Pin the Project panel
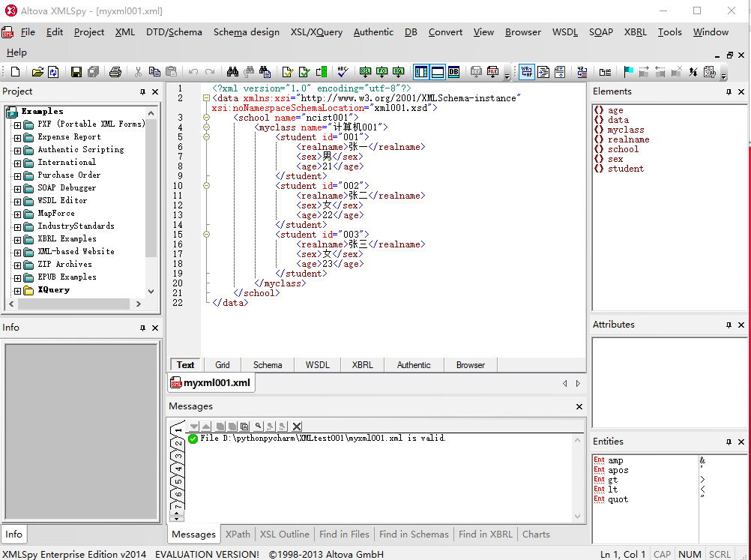The width and height of the screenshot is (751, 560). click(142, 91)
